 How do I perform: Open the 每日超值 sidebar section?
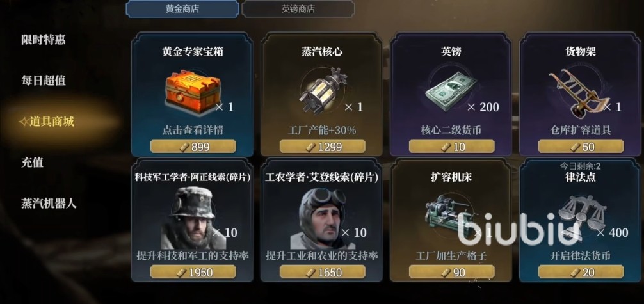coord(44,81)
